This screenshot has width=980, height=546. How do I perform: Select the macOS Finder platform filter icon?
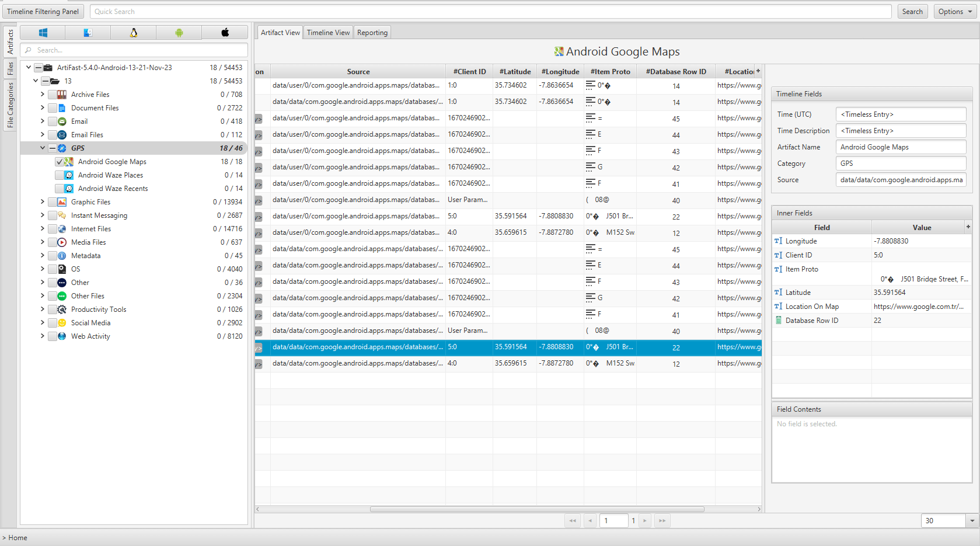(x=88, y=33)
